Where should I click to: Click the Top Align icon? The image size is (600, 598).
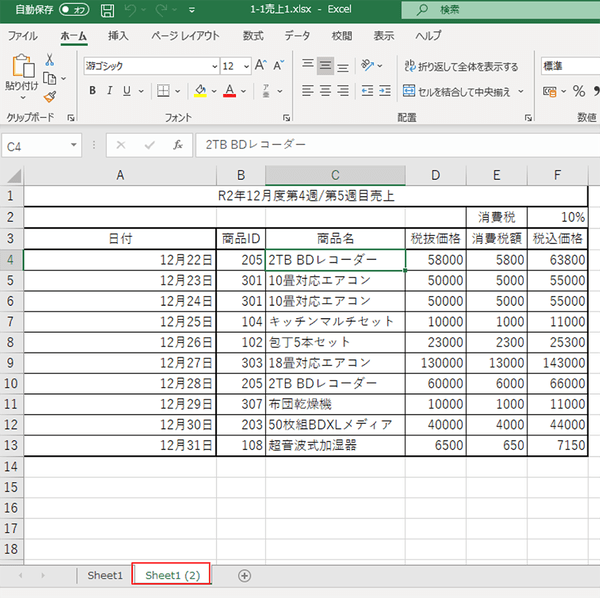[x=308, y=65]
